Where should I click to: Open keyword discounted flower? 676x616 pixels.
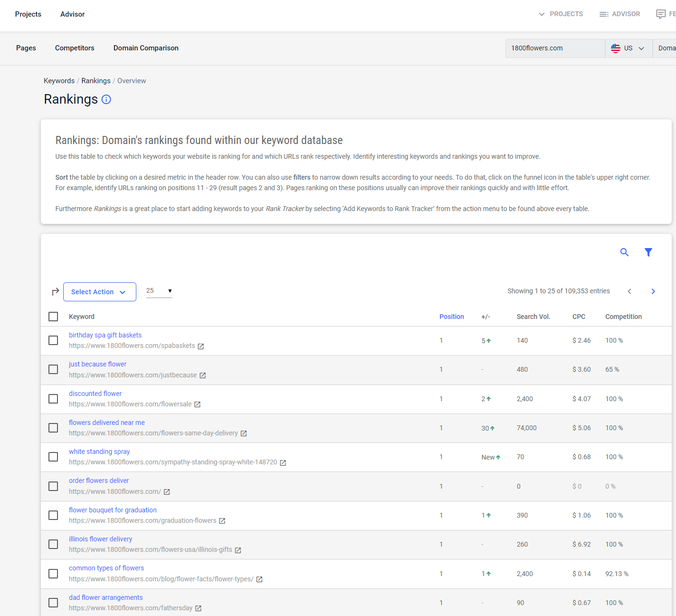click(95, 394)
